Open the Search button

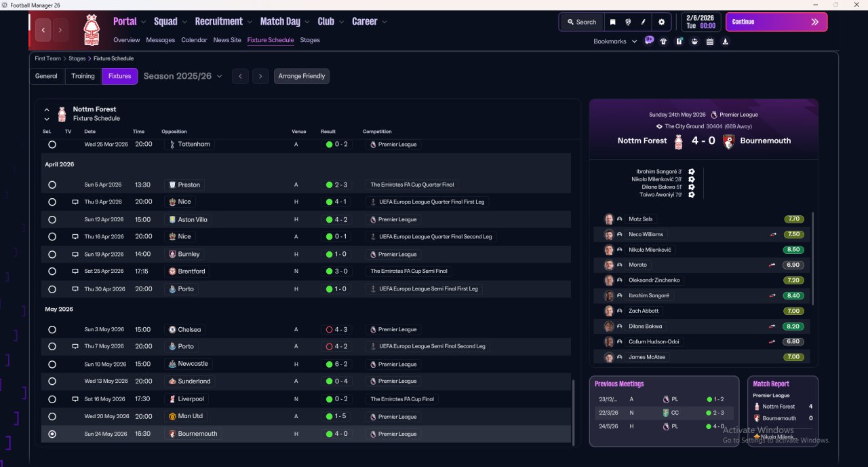click(x=581, y=22)
